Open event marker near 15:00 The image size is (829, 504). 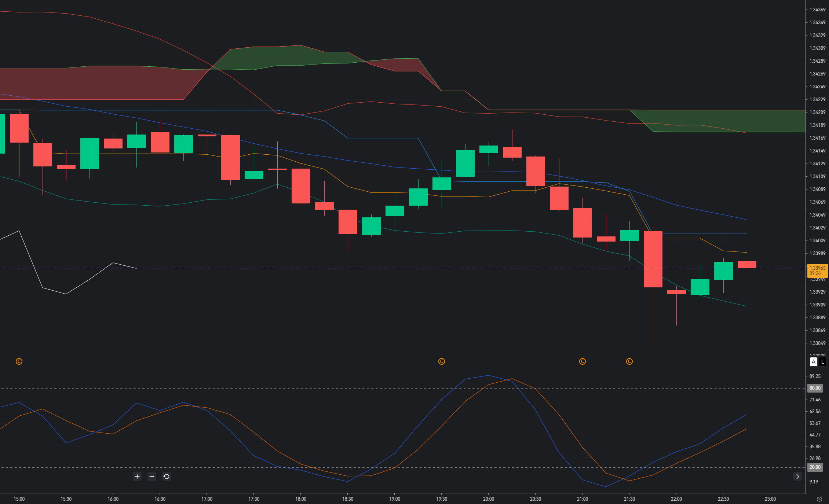tap(19, 361)
